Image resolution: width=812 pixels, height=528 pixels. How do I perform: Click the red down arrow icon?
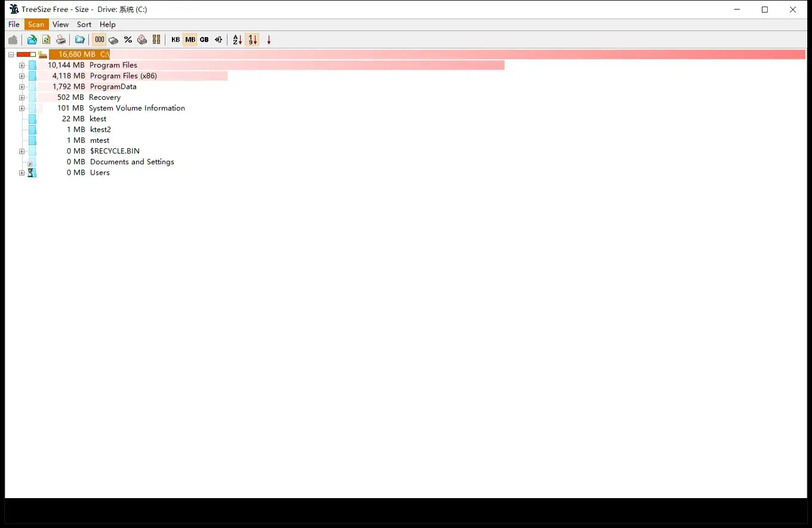269,40
